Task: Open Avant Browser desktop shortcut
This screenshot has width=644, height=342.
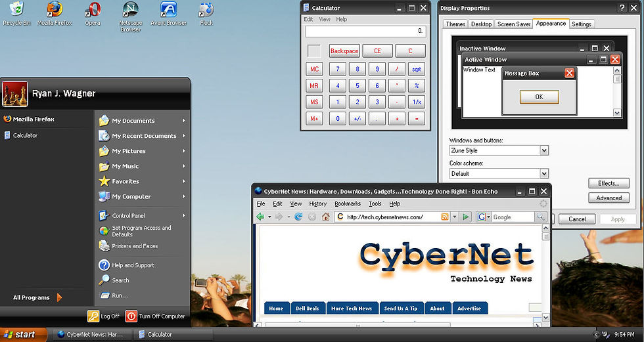Action: (169, 13)
